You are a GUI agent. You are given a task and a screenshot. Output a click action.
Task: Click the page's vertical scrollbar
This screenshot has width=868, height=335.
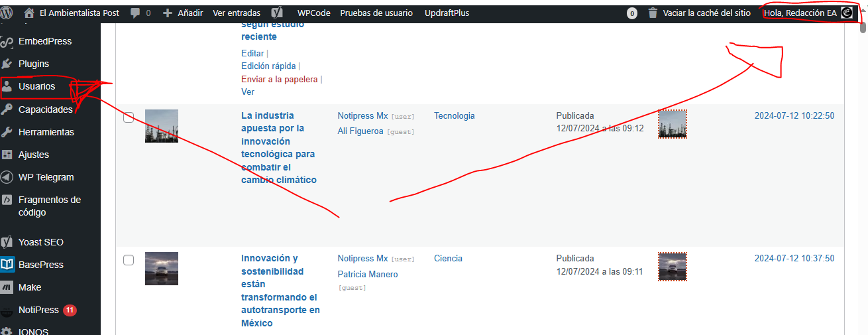pos(863,166)
